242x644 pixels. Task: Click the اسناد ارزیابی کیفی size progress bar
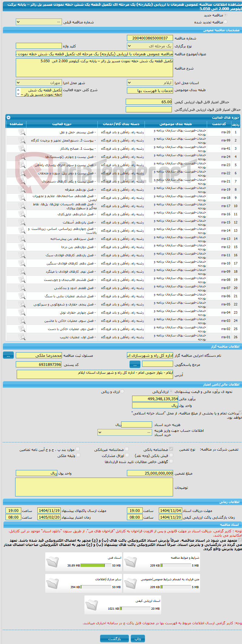(x=135, y=608)
